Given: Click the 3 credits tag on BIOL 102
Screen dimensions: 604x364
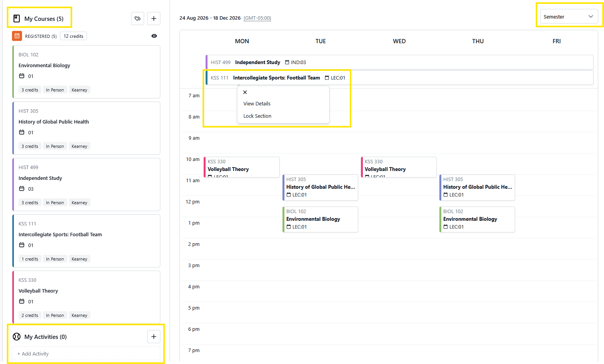Looking at the screenshot, I should (30, 90).
